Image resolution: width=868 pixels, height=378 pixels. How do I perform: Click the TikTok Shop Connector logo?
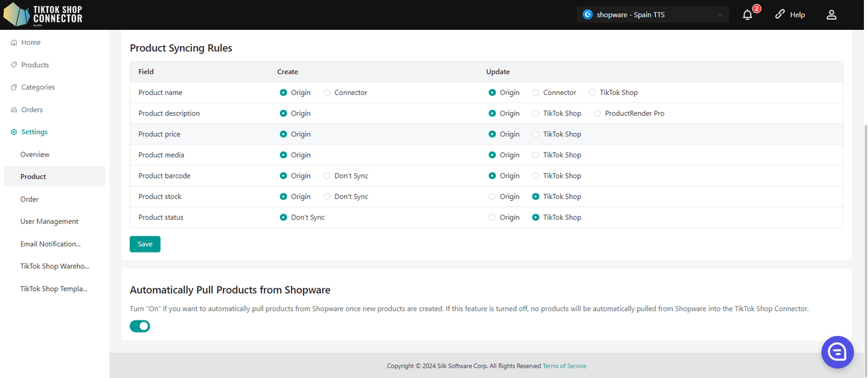pyautogui.click(x=43, y=14)
